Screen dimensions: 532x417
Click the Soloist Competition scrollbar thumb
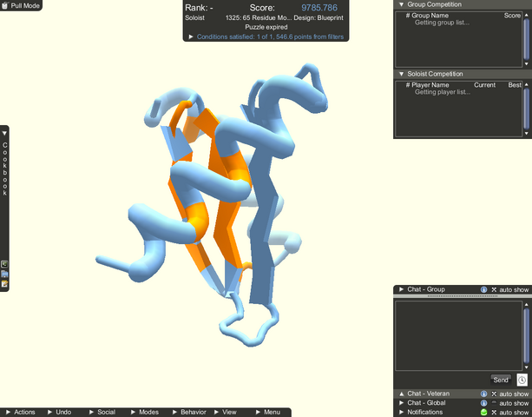click(x=527, y=109)
